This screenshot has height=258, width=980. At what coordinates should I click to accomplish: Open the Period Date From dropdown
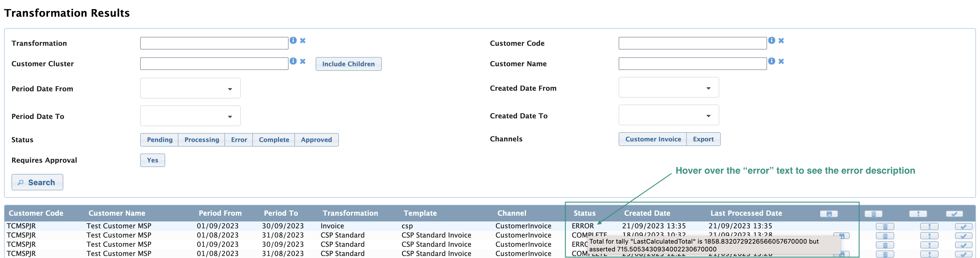(x=190, y=88)
